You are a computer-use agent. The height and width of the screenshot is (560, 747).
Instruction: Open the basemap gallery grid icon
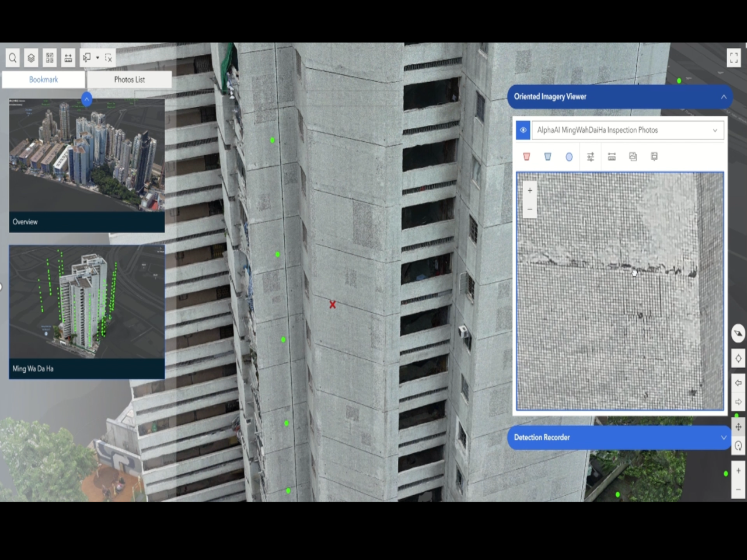coord(50,58)
